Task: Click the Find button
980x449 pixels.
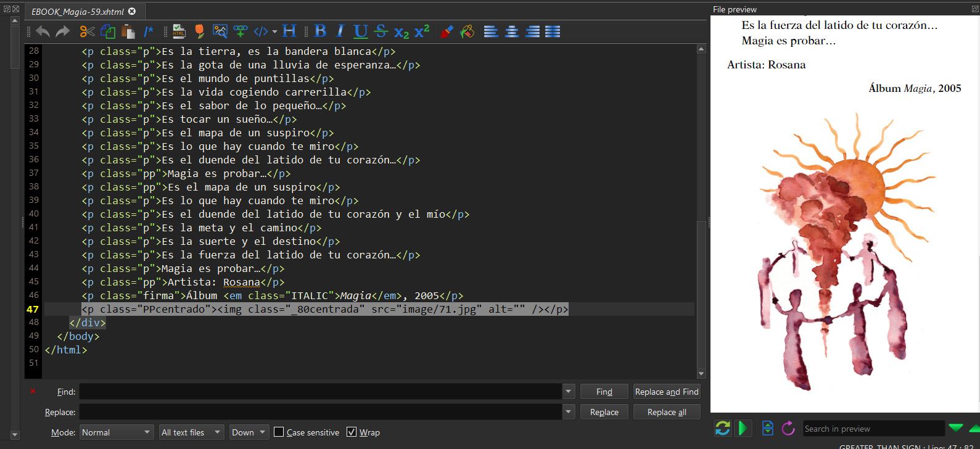Action: coord(604,392)
